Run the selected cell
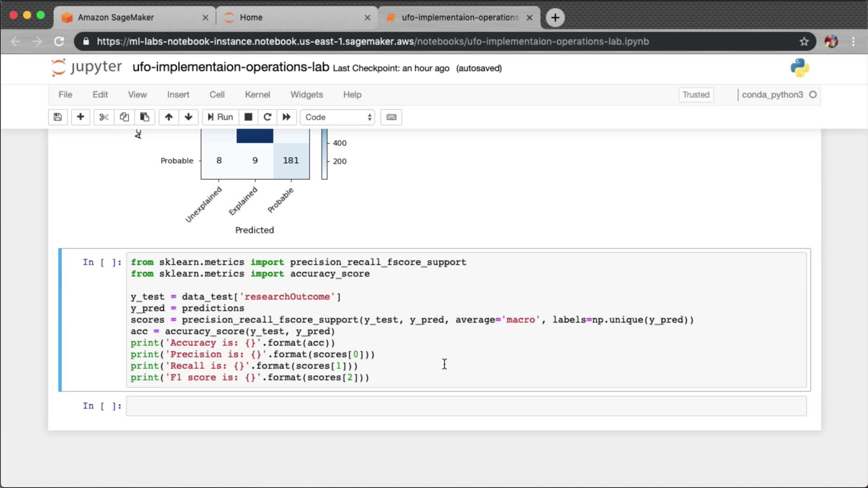Screen dimensions: 868x488 [x=220, y=117]
